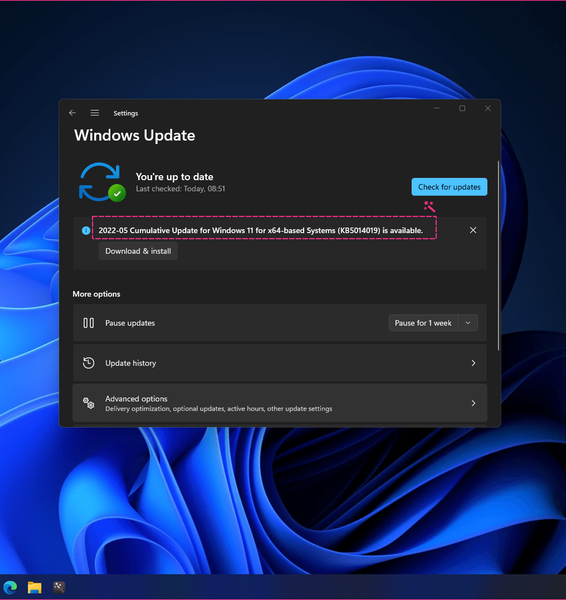Click the Update history chevron
The image size is (566, 600).
(x=473, y=363)
